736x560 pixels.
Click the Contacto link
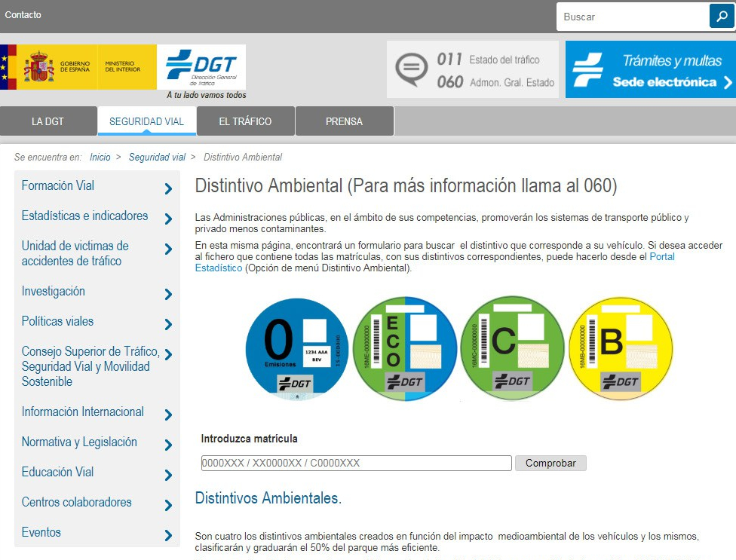[x=23, y=14]
